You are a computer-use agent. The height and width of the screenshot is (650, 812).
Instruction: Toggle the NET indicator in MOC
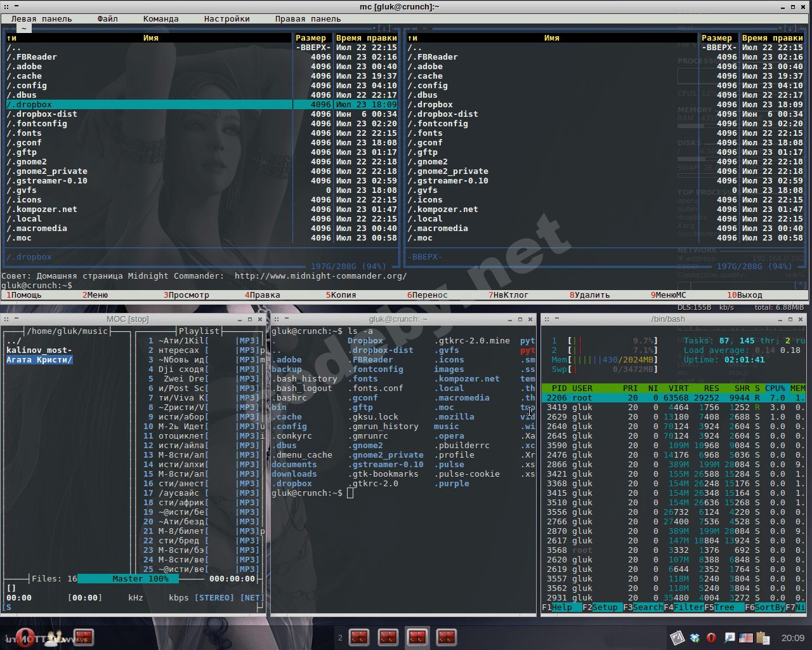tap(251, 597)
